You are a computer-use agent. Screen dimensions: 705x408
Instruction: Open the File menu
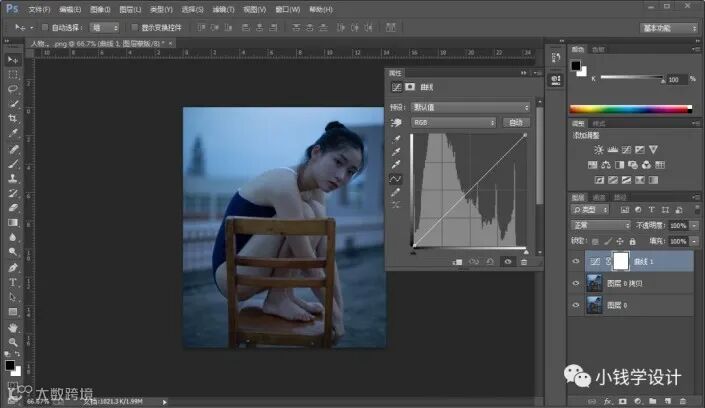[40, 9]
